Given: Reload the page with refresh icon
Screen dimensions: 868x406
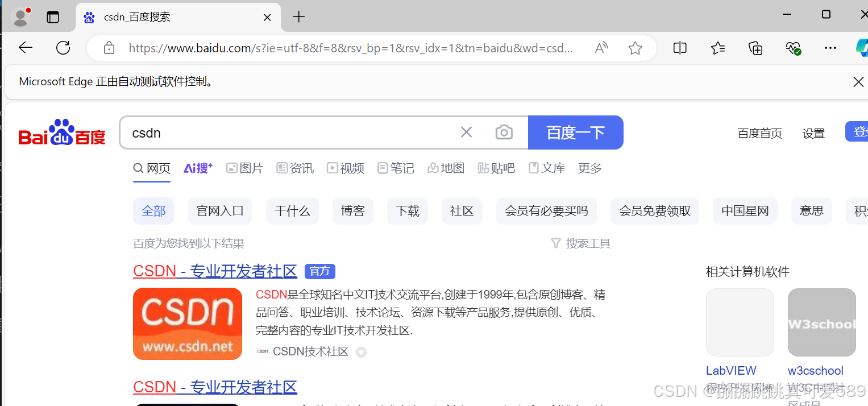Looking at the screenshot, I should tap(63, 48).
